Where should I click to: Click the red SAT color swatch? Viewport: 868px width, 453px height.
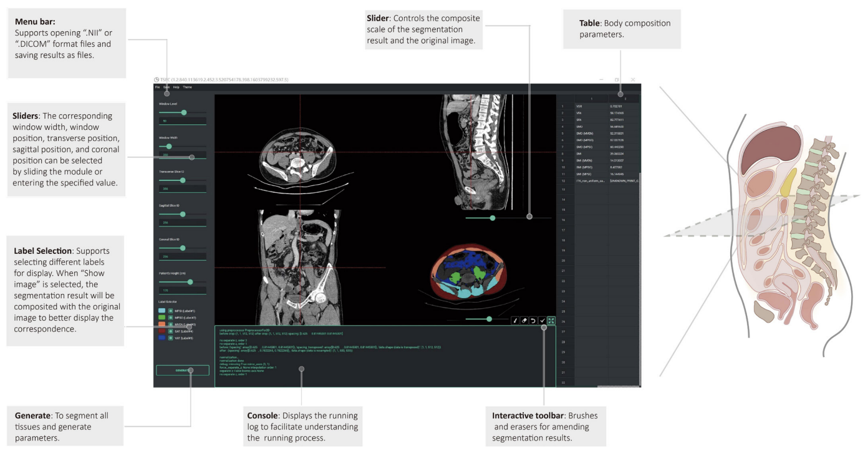pyautogui.click(x=162, y=331)
